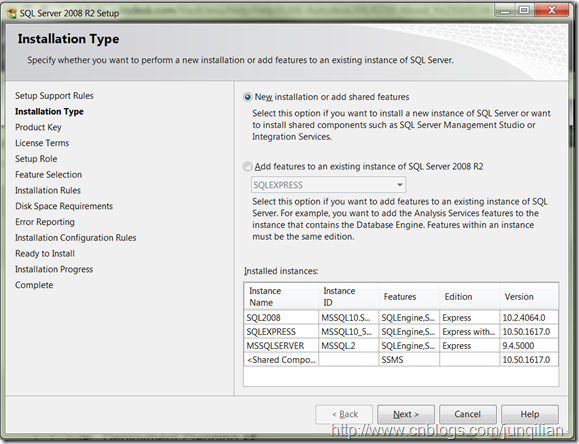
Task: Click the Instance Name column header
Action: tap(281, 297)
